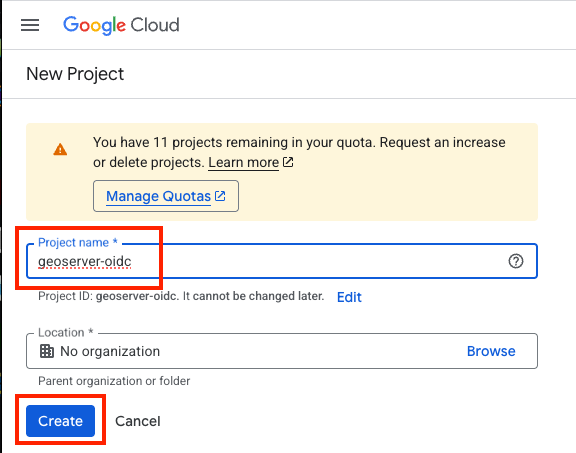
Task: Click the external-link icon in Manage Quotas
Action: point(220,196)
